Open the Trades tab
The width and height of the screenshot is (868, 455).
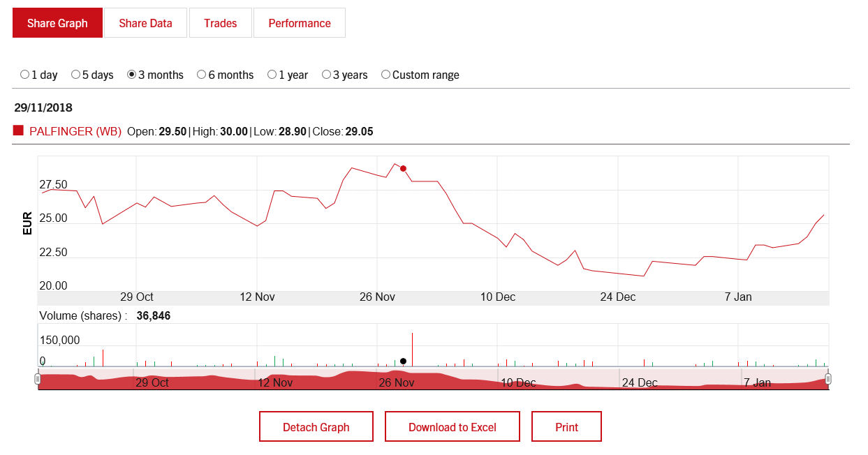(x=220, y=22)
